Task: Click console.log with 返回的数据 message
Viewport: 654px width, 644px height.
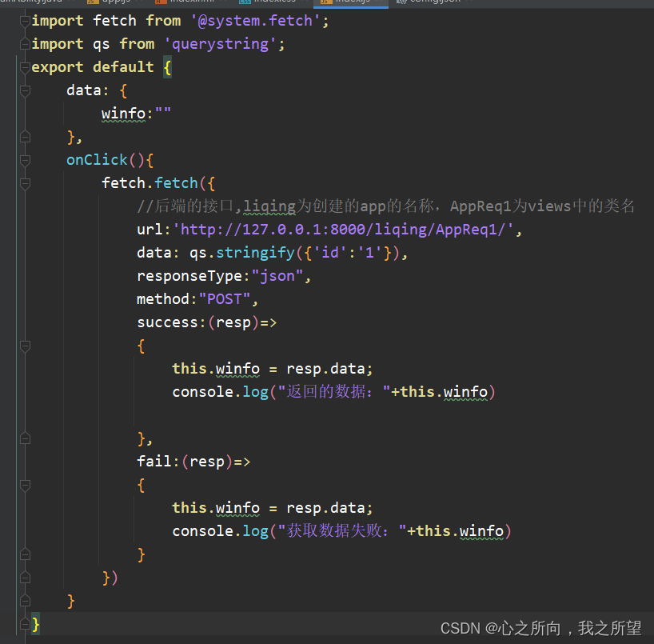Action: pos(333,392)
